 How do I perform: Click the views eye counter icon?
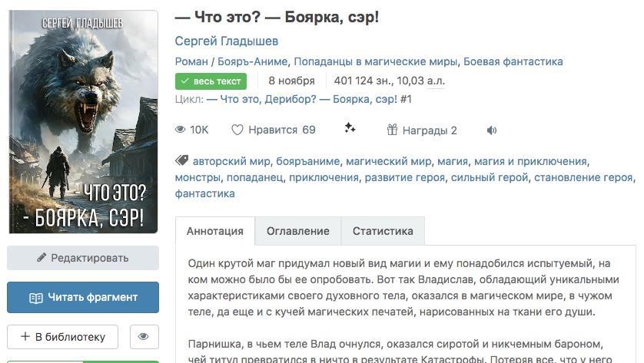coord(181,130)
